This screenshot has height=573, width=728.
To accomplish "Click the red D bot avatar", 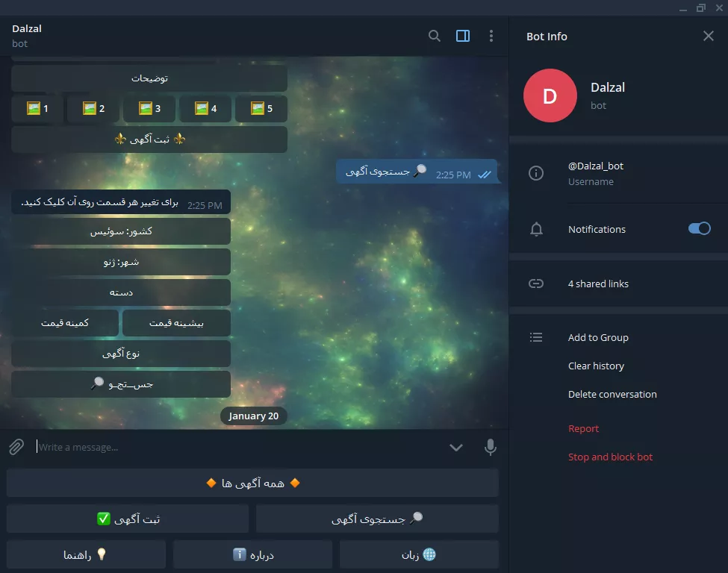I will click(550, 95).
